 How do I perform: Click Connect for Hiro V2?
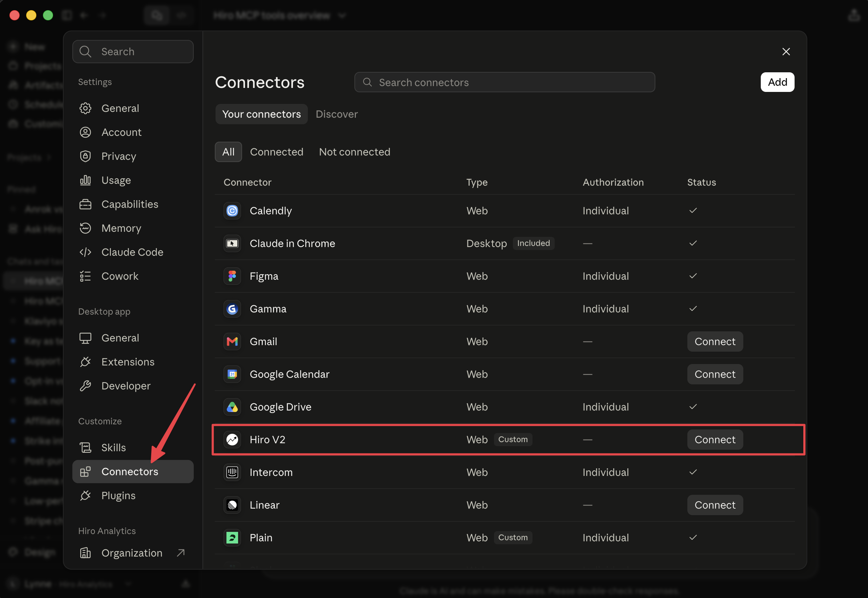715,440
